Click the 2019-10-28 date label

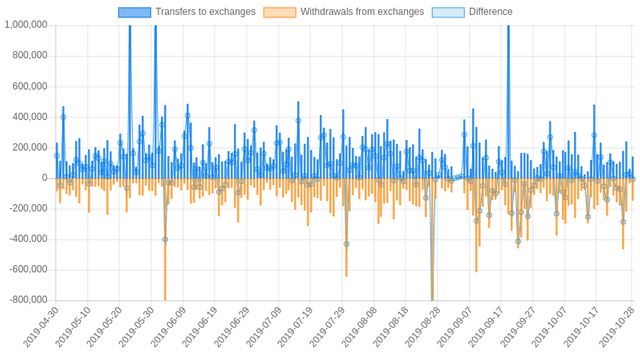(617, 328)
